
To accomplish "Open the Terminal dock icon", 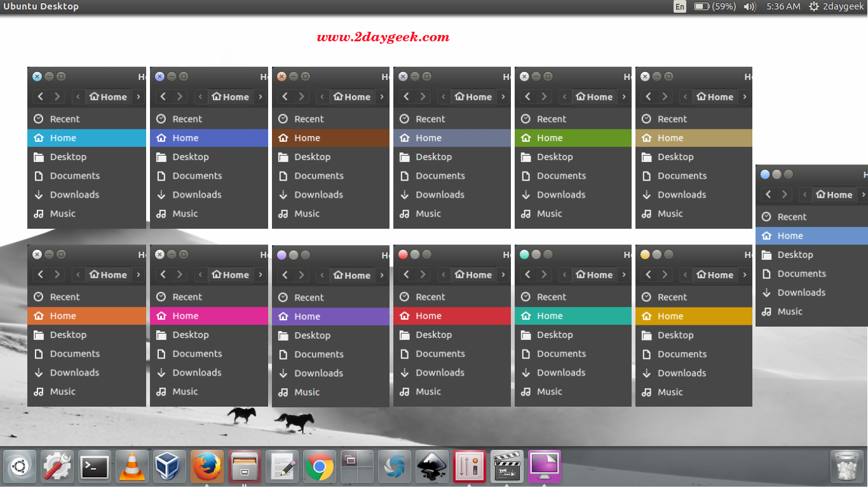I will [x=95, y=468].
